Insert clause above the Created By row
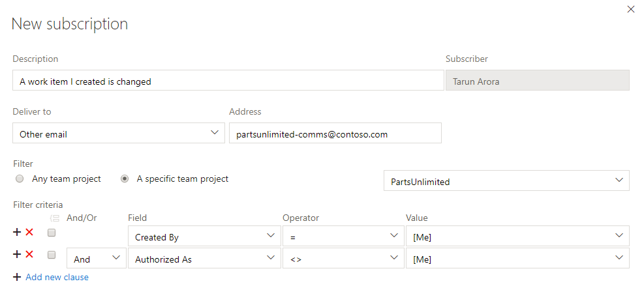644x288 pixels. pyautogui.click(x=17, y=232)
